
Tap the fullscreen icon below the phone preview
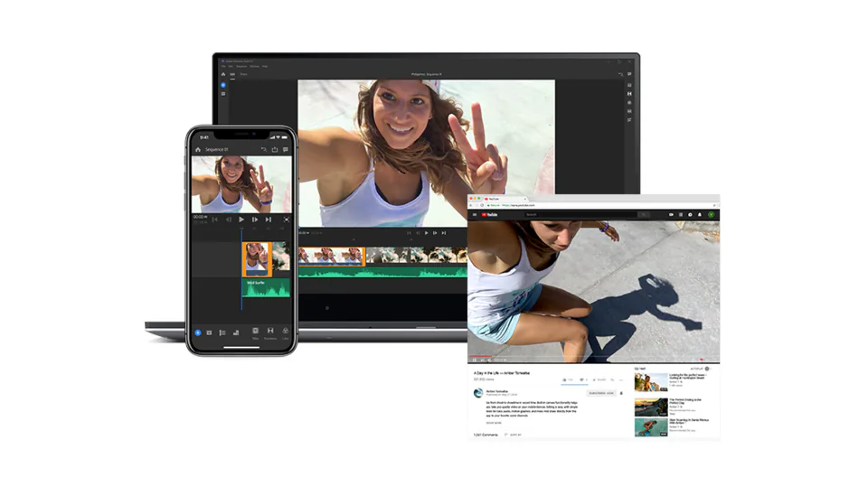pos(287,220)
